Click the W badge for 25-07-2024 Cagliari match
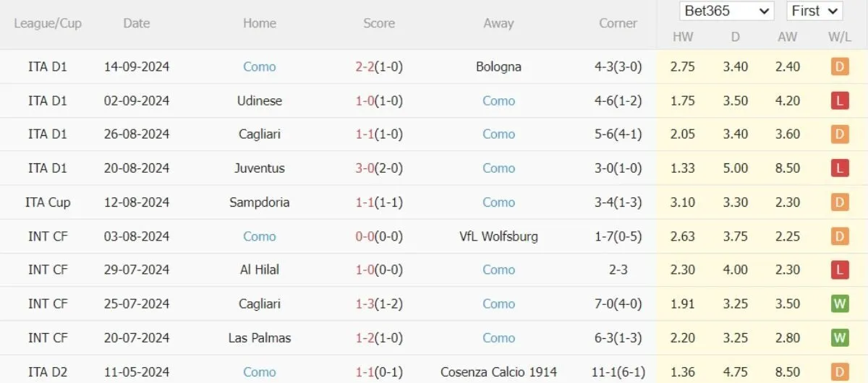 pos(839,304)
